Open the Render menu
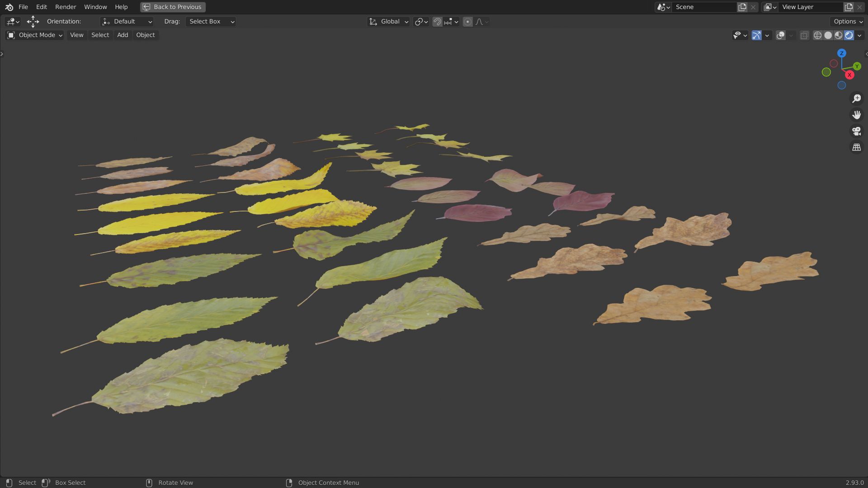This screenshot has height=488, width=868. coord(66,7)
